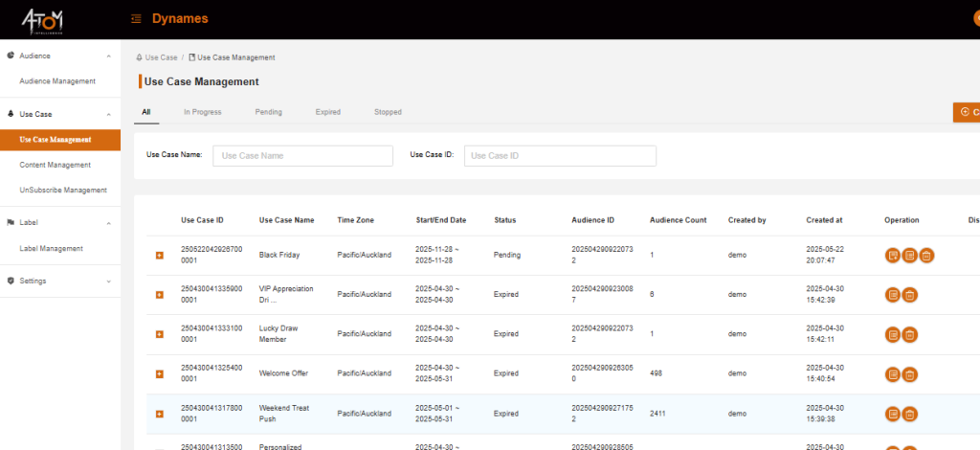Select the audience count '498' cell

pyautogui.click(x=656, y=373)
